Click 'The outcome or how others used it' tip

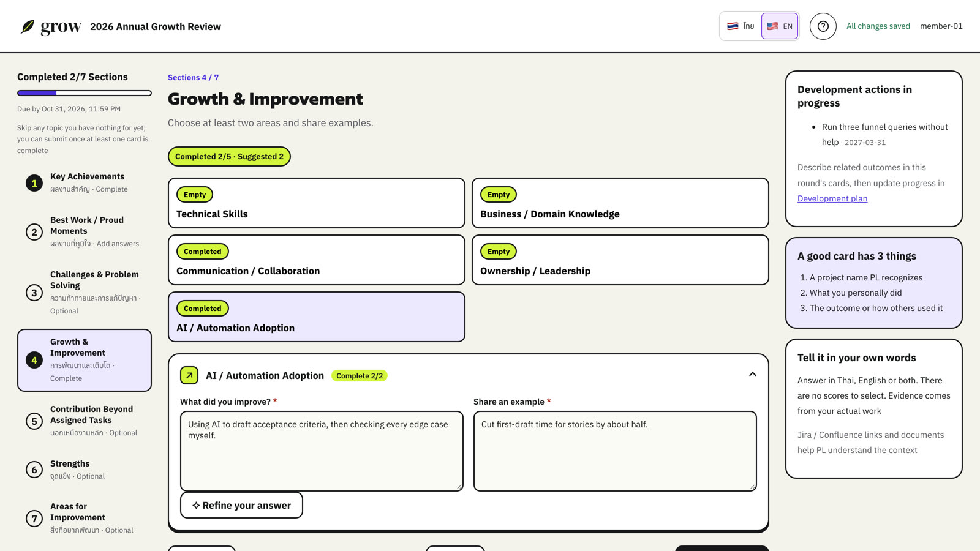pyautogui.click(x=876, y=308)
